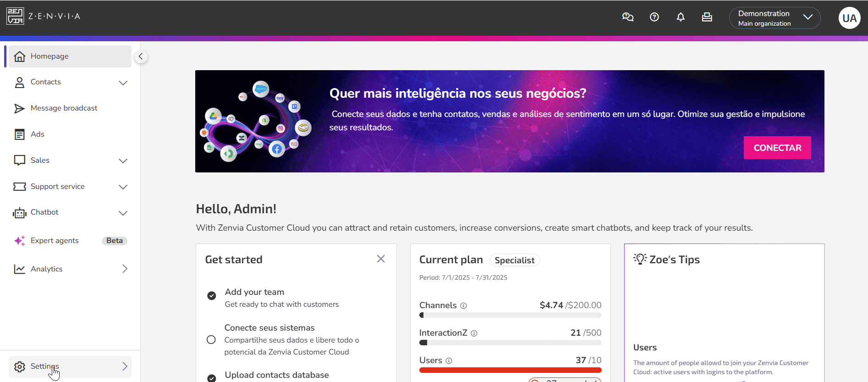The width and height of the screenshot is (868, 382).
Task: Open the Analytics submenu arrow
Action: [x=125, y=269]
